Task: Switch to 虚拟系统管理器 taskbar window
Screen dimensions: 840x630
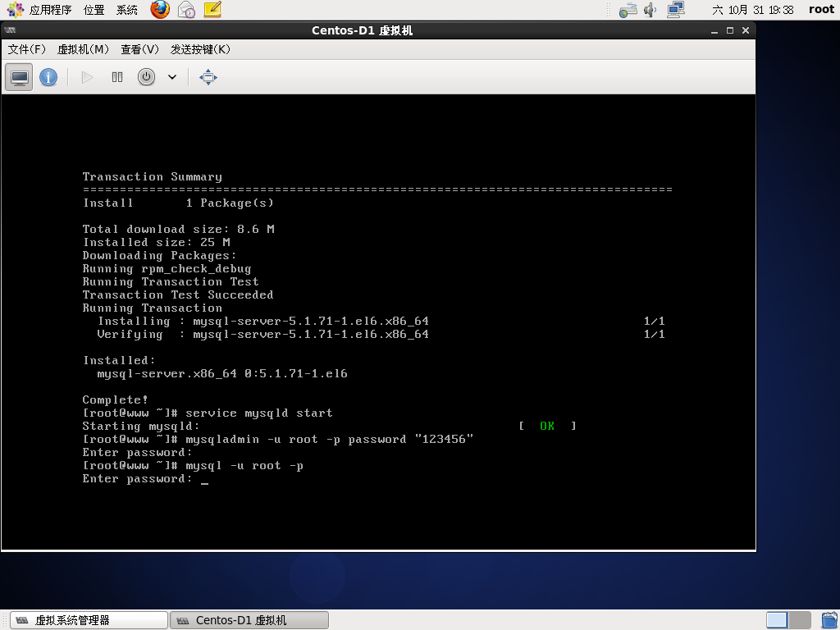Action: coord(89,620)
